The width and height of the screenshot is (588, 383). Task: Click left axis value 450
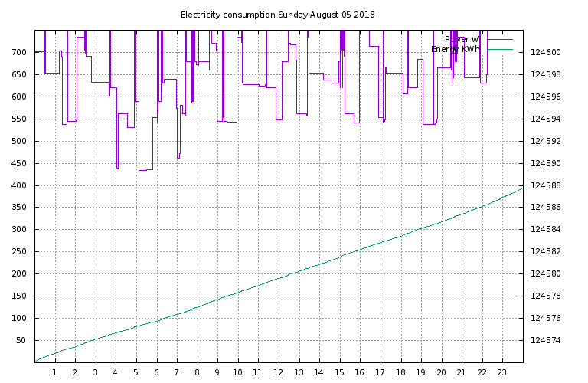19,163
